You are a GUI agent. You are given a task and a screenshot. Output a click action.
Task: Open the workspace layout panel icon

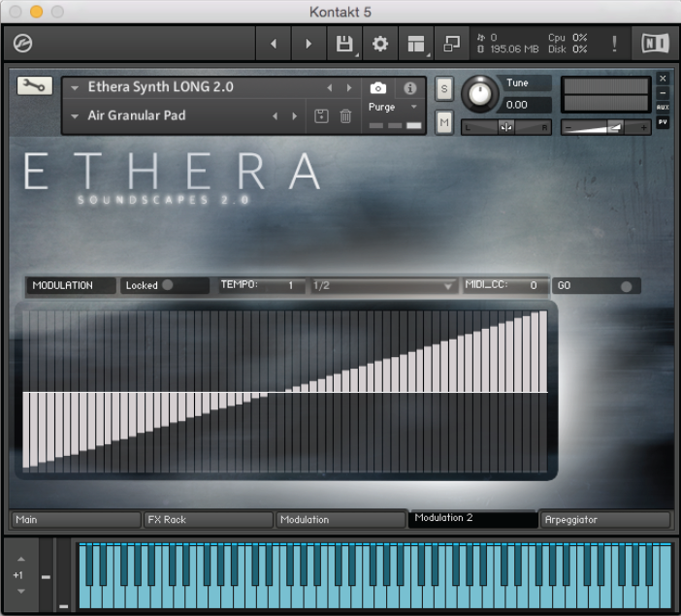click(416, 44)
